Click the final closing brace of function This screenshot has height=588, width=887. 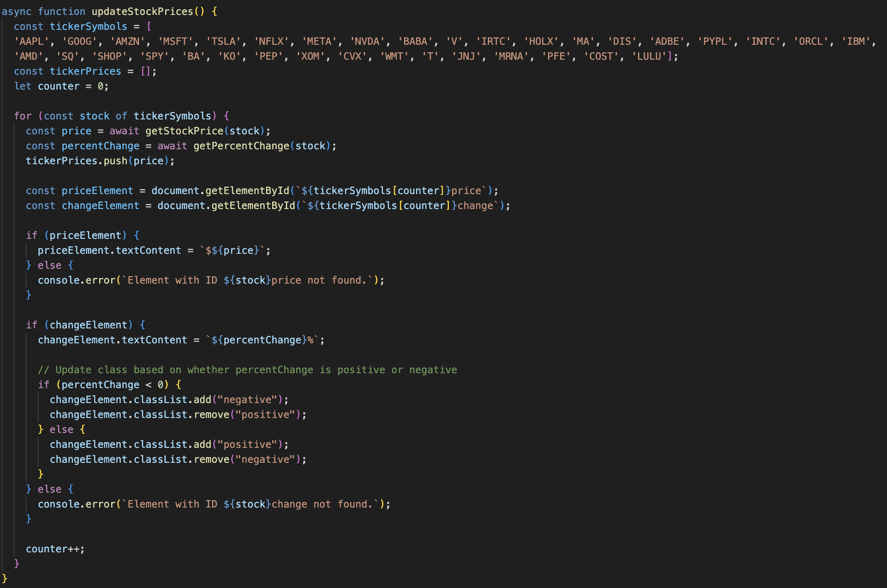click(x=5, y=578)
